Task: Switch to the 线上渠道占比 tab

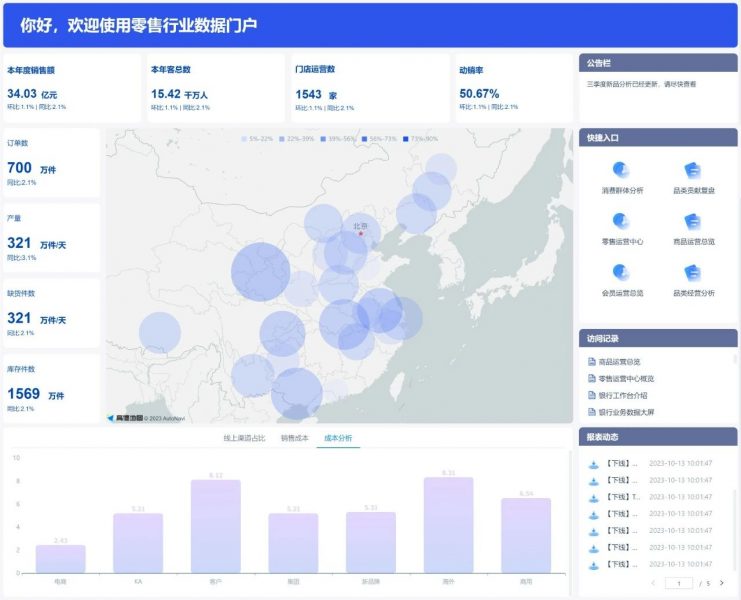Action: (244, 438)
